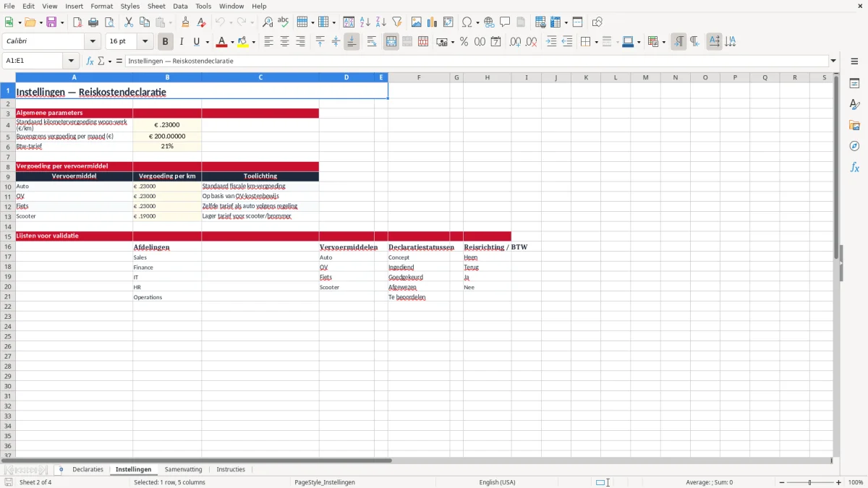Click the English (USA) language status

tap(497, 482)
